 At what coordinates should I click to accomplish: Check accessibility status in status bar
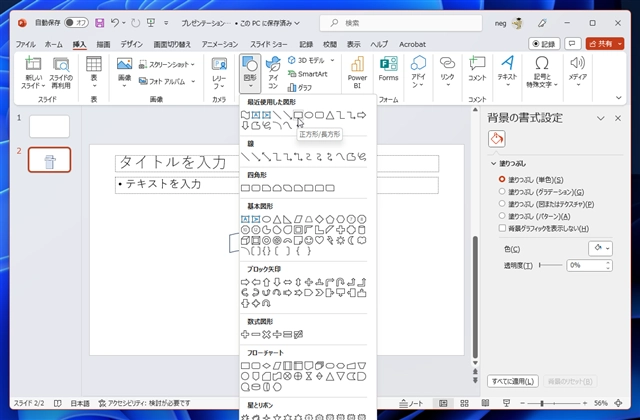(x=144, y=403)
